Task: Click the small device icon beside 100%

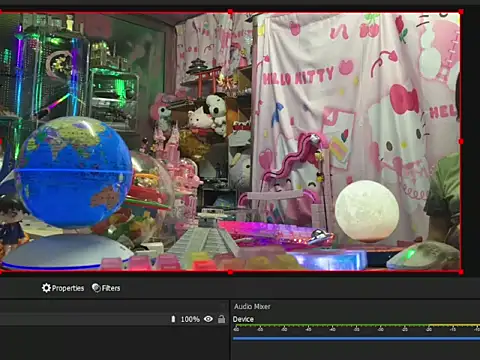Action: (173, 319)
